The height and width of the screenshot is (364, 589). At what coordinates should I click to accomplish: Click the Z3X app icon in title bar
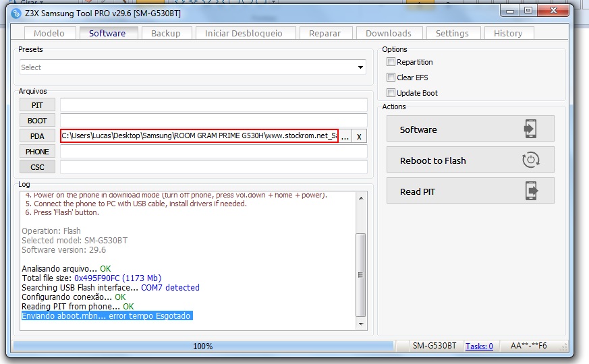click(16, 13)
